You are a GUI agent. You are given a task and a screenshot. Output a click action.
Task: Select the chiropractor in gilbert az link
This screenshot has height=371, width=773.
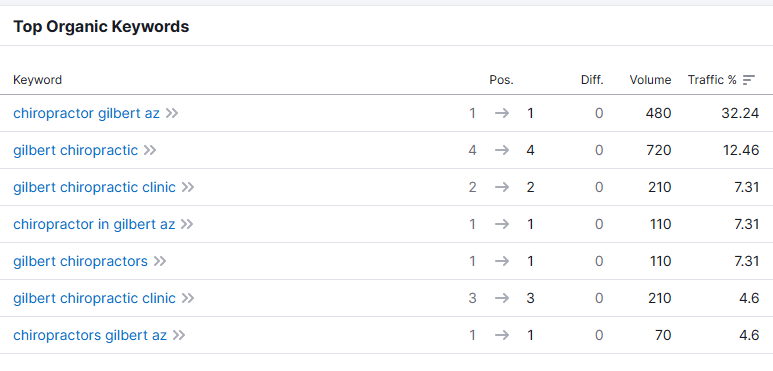tap(94, 224)
